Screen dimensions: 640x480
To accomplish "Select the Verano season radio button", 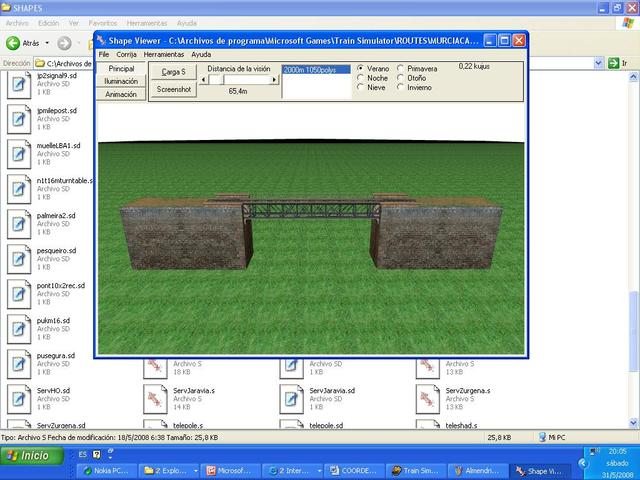I will (x=361, y=69).
